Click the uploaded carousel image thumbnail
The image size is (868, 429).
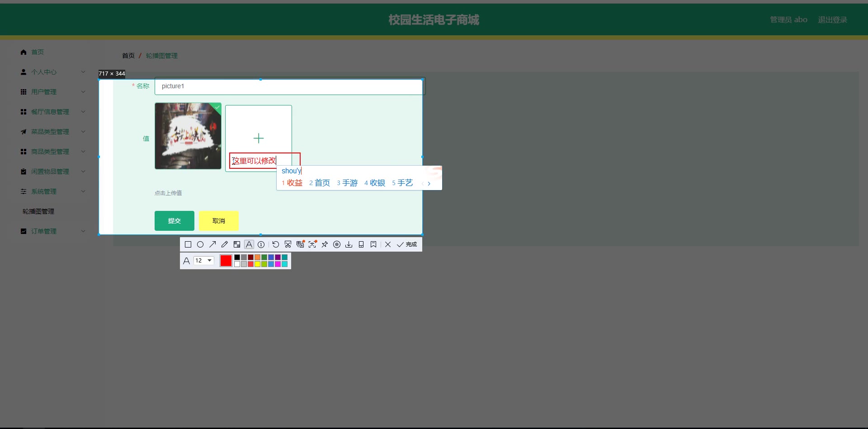coord(188,136)
